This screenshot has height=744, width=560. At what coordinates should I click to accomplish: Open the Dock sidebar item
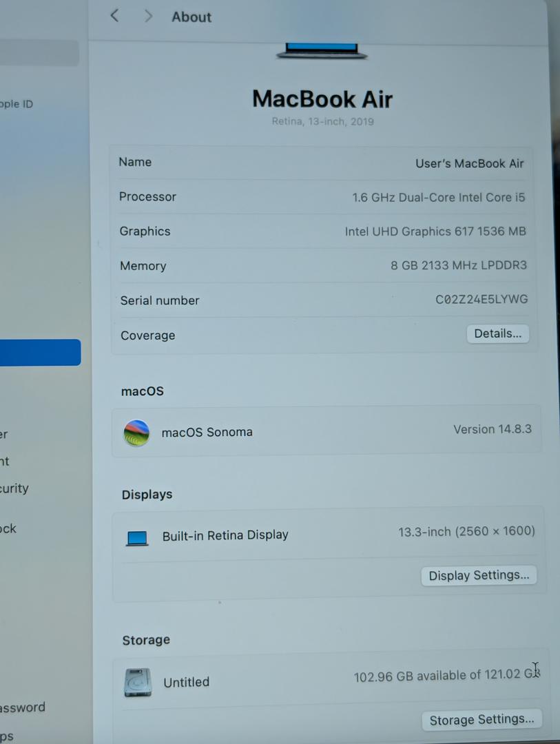click(8, 529)
